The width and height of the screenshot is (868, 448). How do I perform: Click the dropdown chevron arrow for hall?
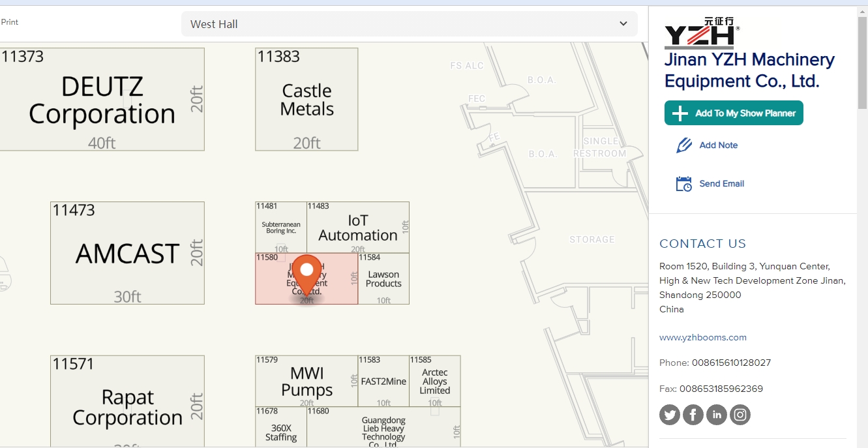click(623, 24)
